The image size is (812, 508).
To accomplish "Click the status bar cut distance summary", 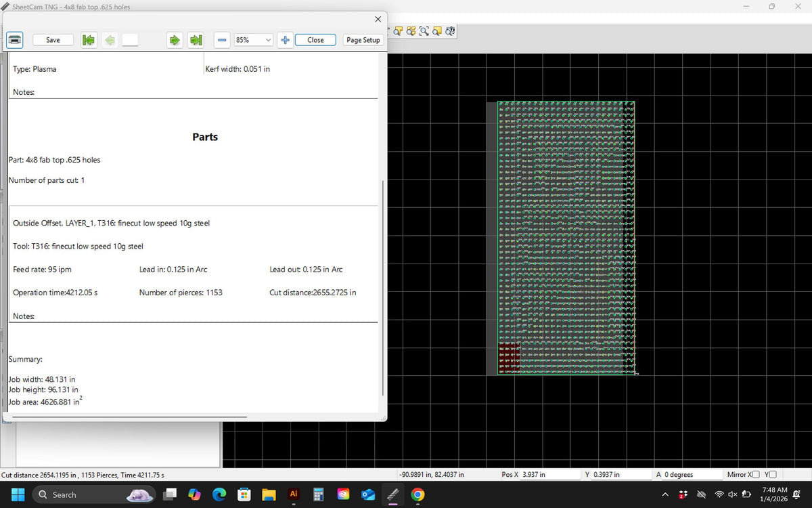I will (x=83, y=475).
